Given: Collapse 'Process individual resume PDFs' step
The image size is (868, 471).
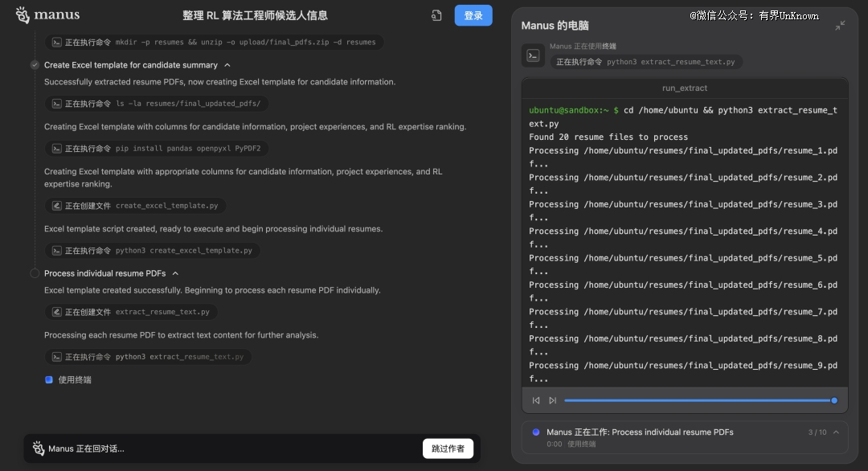Looking at the screenshot, I should coord(176,273).
